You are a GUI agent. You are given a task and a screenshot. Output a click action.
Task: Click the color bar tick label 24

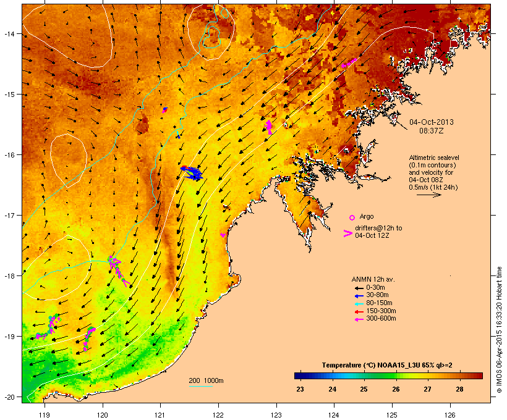[x=333, y=389]
